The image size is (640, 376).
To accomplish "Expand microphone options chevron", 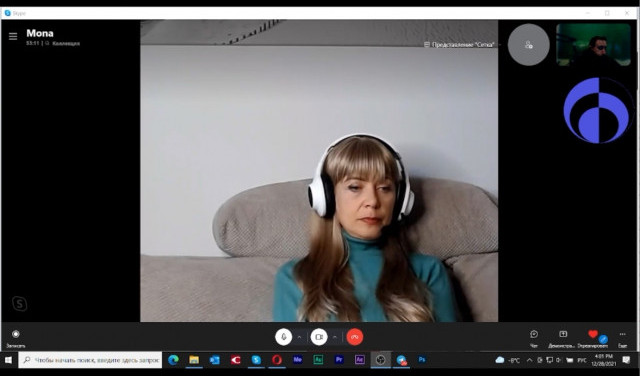I will point(299,337).
